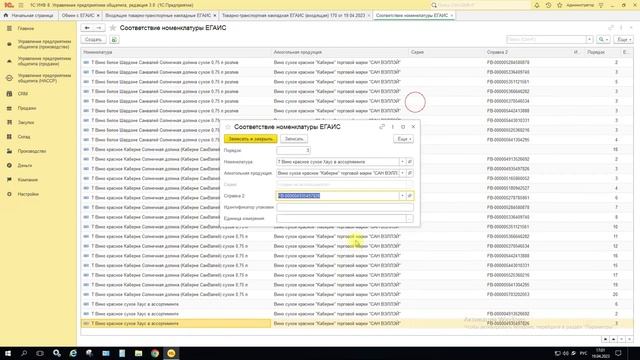Image resolution: width=640 pixels, height=360 pixels.
Task: Go forward with the right arrow button
Action: click(99, 28)
